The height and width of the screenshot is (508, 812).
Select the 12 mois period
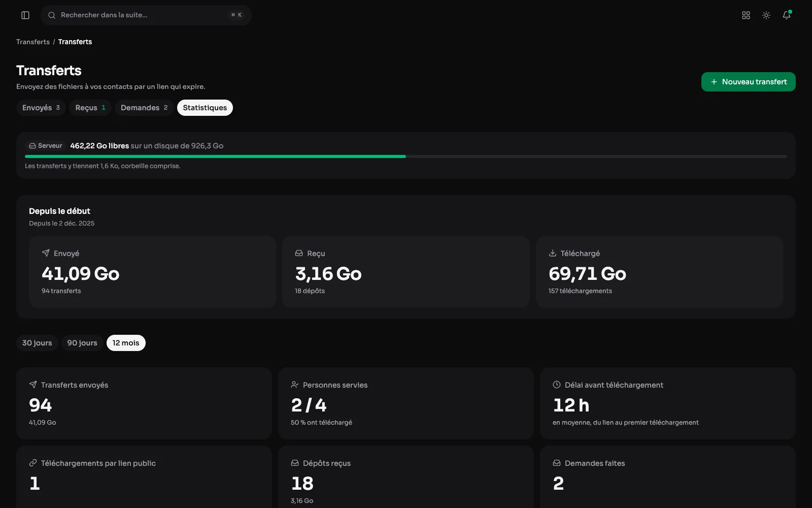[126, 343]
